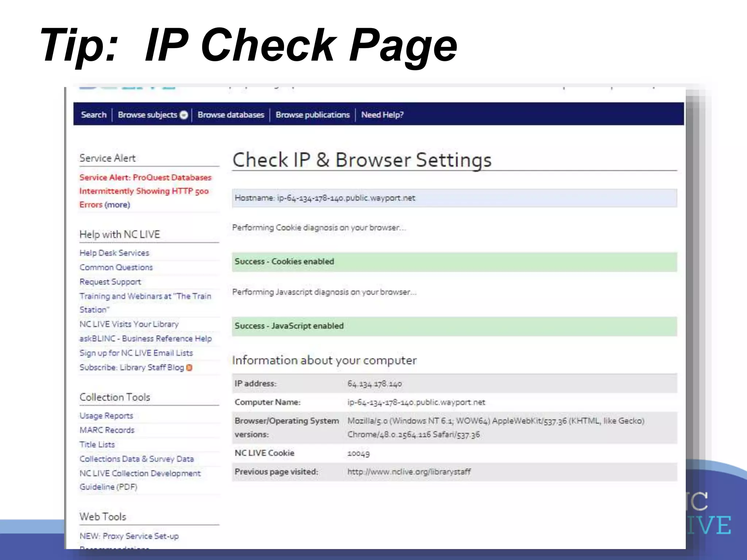
Task: Go to Browse databases
Action: click(231, 115)
